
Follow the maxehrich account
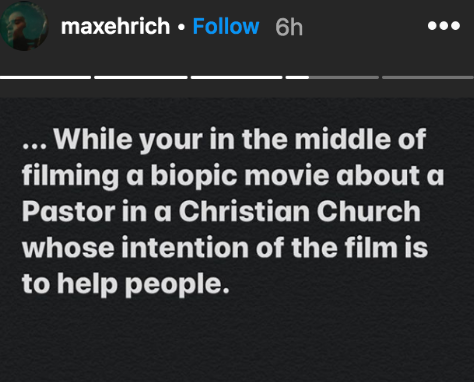(226, 26)
